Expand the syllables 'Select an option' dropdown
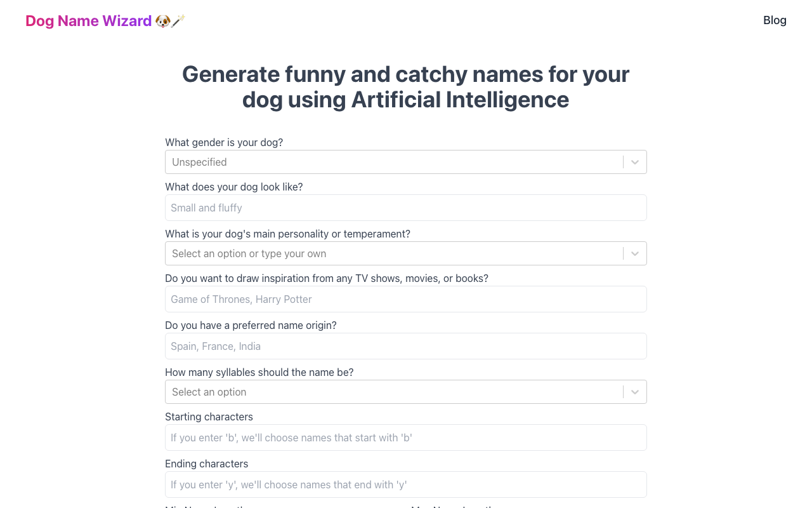 coord(393,392)
